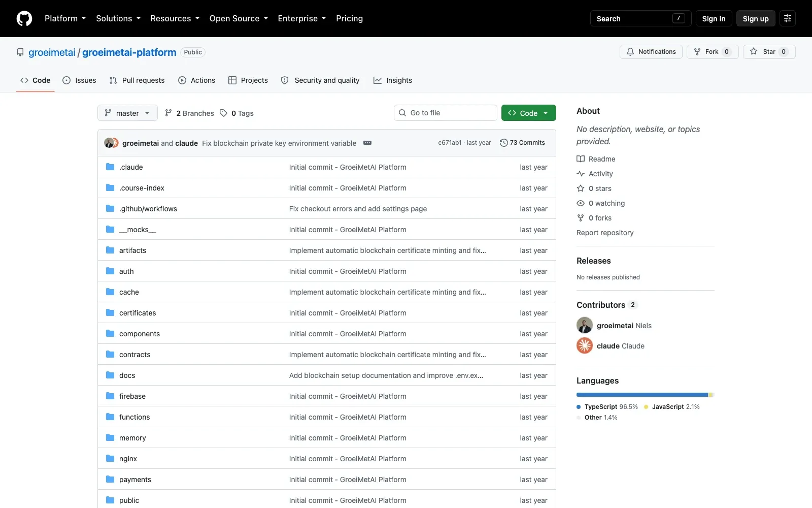Image resolution: width=812 pixels, height=508 pixels.
Task: Click the Sign in button
Action: [x=714, y=18]
